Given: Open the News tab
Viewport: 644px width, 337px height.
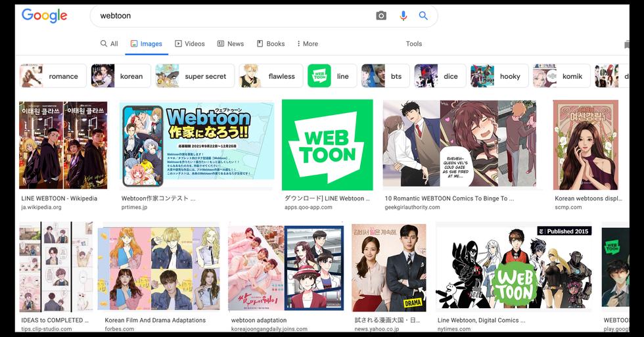Looking at the screenshot, I should (x=231, y=43).
